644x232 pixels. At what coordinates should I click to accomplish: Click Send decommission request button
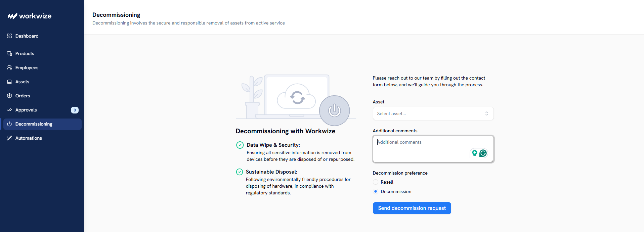tap(412, 208)
